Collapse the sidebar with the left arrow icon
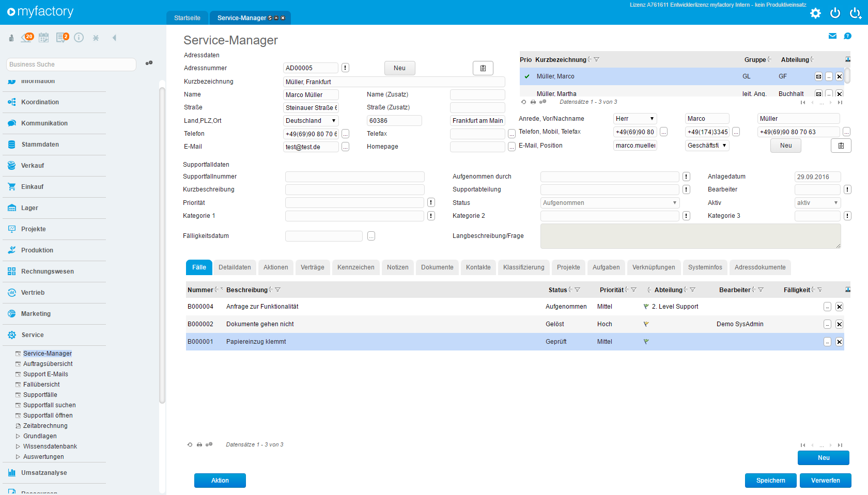The height and width of the screenshot is (495, 868). pyautogui.click(x=114, y=38)
